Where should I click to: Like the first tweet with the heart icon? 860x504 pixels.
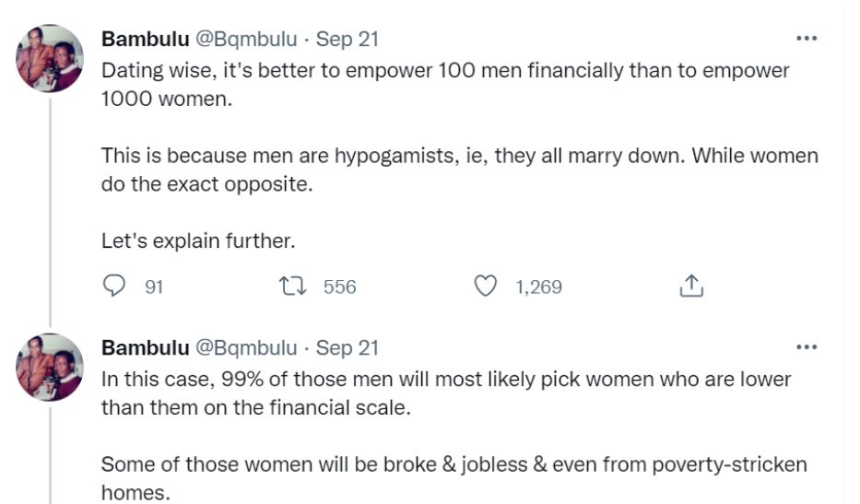coord(486,287)
